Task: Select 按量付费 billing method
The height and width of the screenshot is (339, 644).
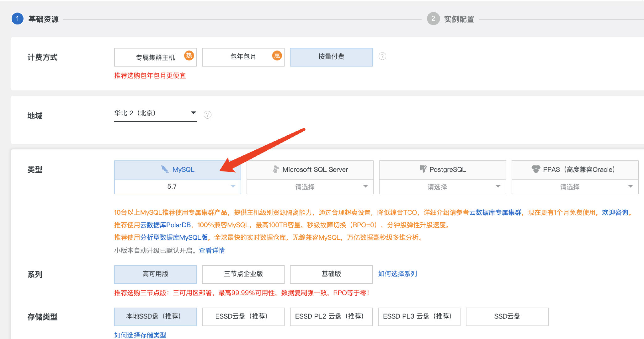Action: click(x=331, y=57)
